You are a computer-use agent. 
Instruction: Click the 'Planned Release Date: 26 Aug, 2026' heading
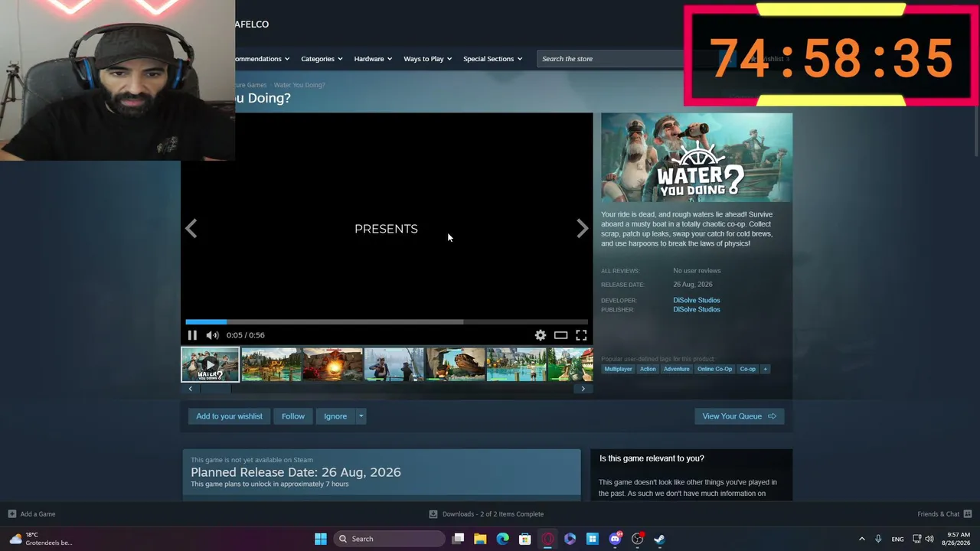click(296, 472)
